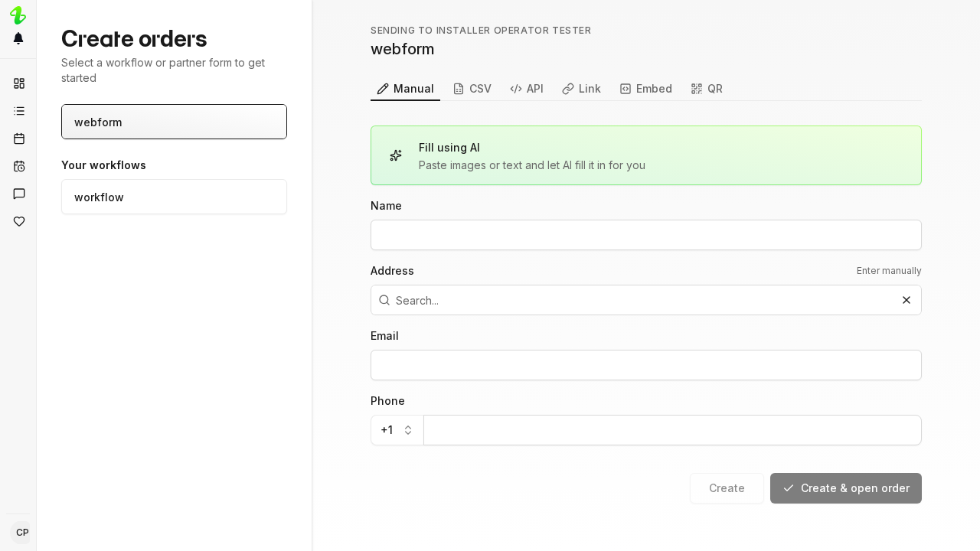Click Create & open order button
The image size is (980, 551).
tap(846, 488)
